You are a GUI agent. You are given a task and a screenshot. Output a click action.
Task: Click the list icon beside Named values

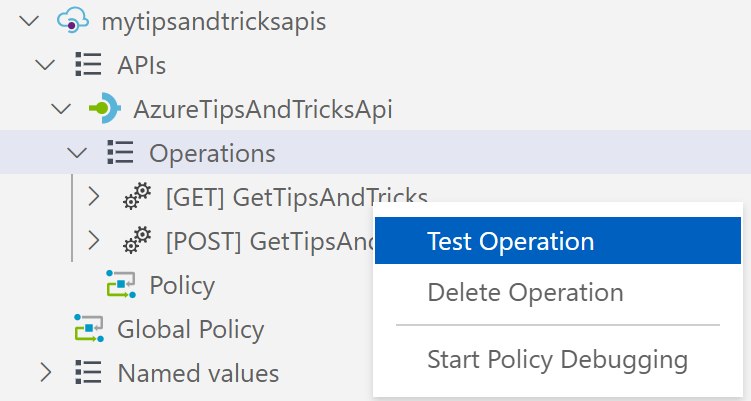(x=88, y=372)
